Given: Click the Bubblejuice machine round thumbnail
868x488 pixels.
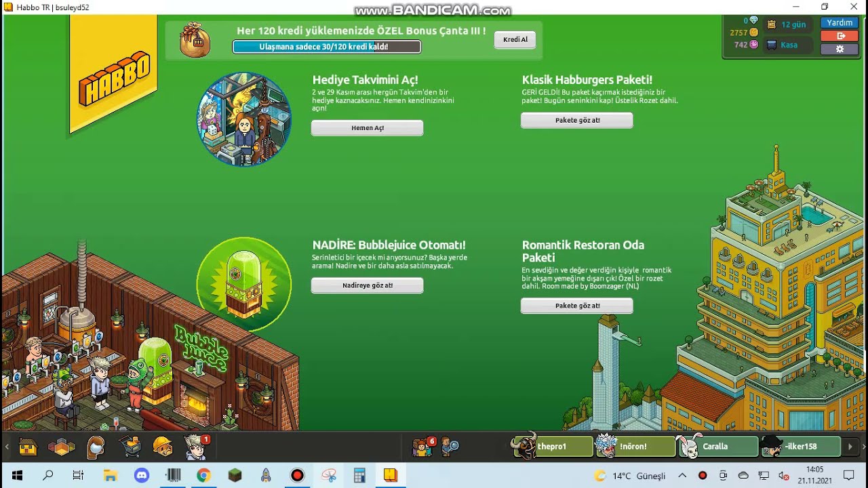Looking at the screenshot, I should (x=244, y=284).
